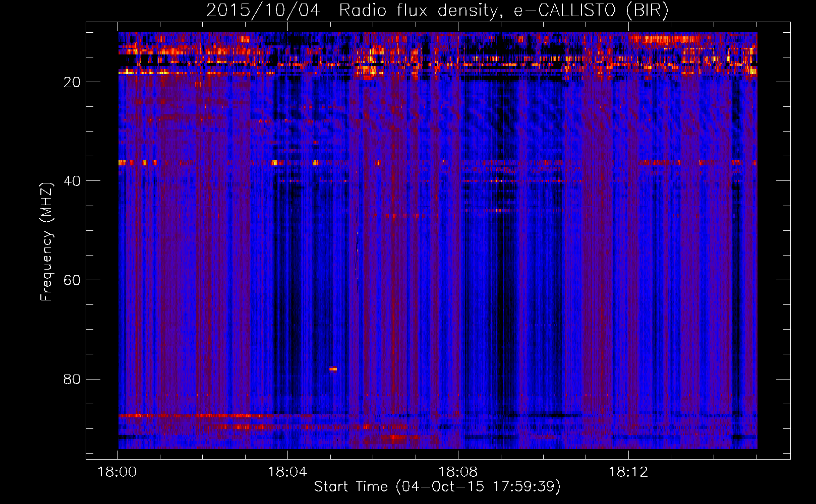
Task: Click the '18:04' time tick label
Action: (x=287, y=472)
